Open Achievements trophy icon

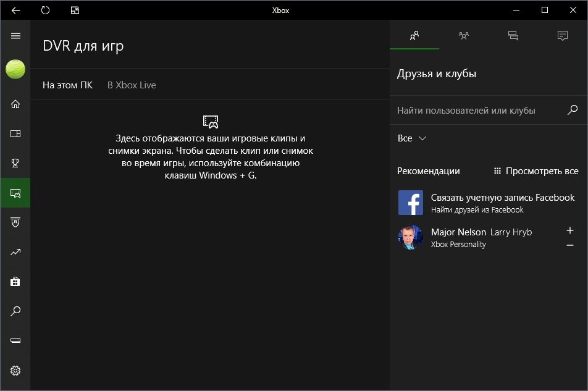coord(15,163)
